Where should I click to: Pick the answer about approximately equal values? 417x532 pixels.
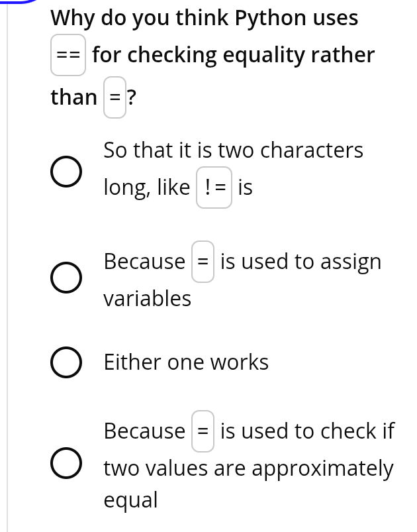pyautogui.click(x=67, y=462)
